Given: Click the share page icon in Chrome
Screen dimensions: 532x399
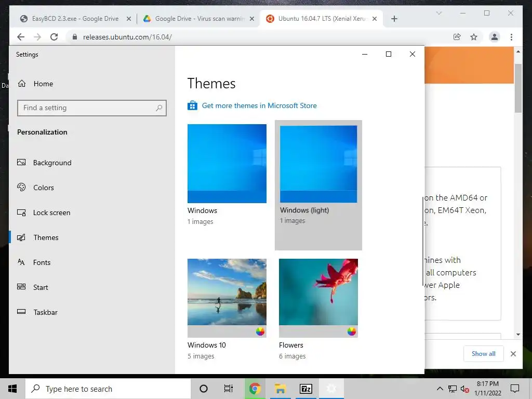Looking at the screenshot, I should (457, 37).
